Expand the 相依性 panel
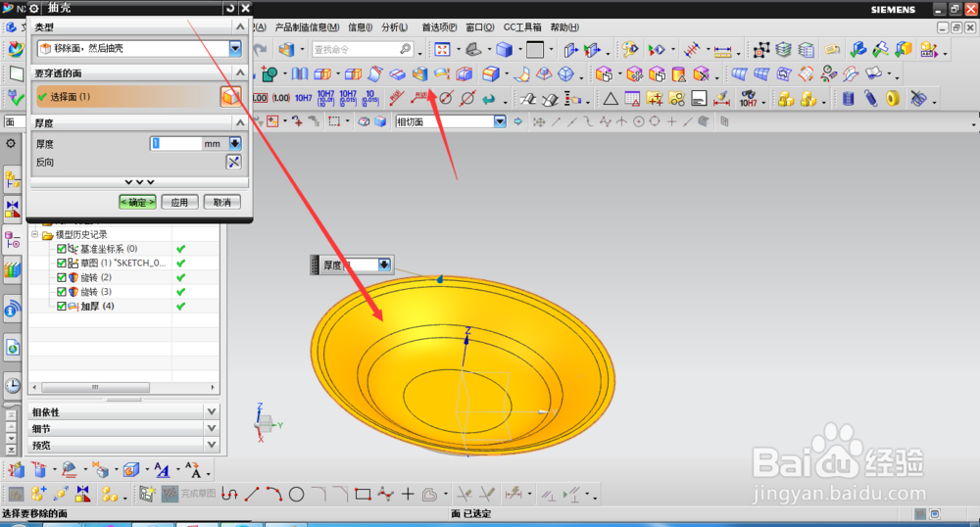Screen dimensions: 980x527 click(212, 412)
